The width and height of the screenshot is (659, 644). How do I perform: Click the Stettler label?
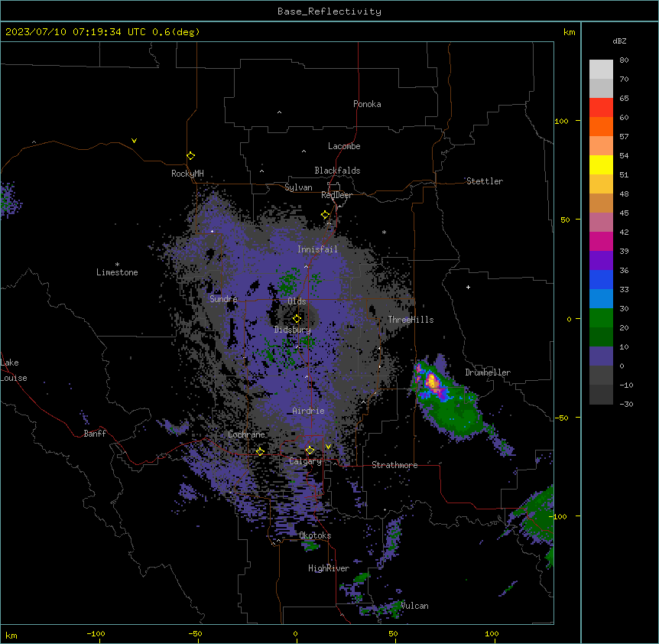(485, 181)
